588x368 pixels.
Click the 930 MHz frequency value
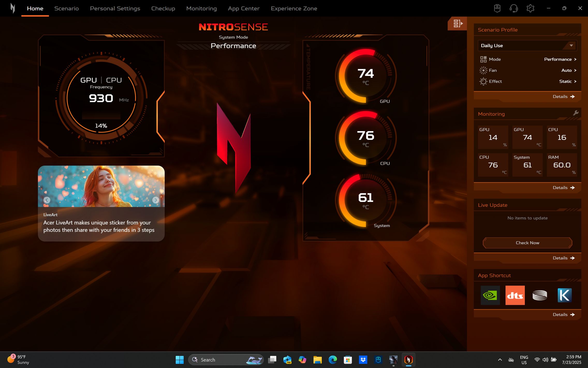coord(101,98)
